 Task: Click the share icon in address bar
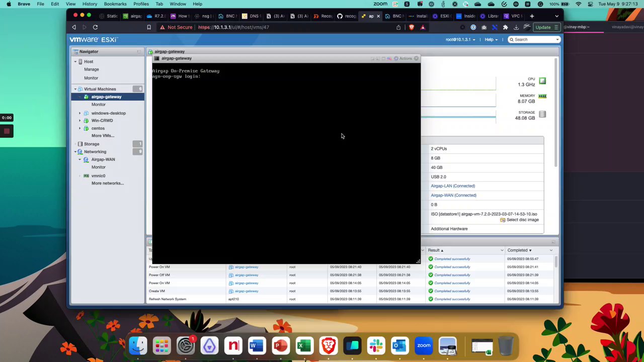coord(398,27)
